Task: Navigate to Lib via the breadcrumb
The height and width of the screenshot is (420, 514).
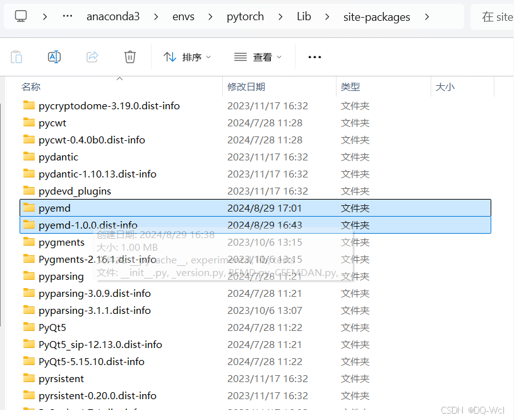Action: 304,16
